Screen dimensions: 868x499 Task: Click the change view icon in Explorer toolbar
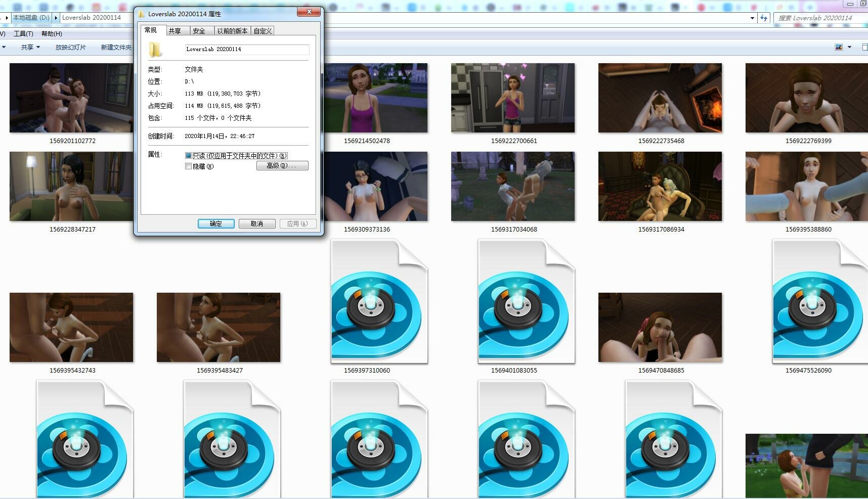click(839, 47)
